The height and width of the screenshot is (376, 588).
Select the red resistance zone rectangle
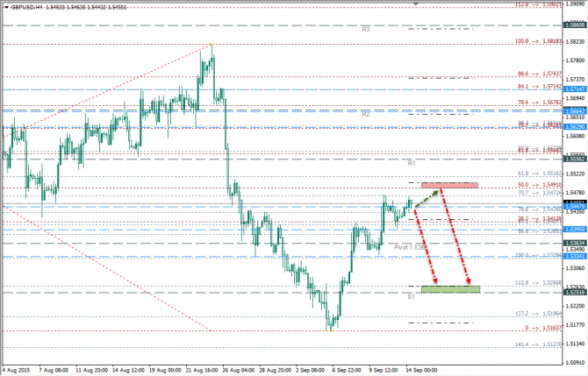(449, 185)
